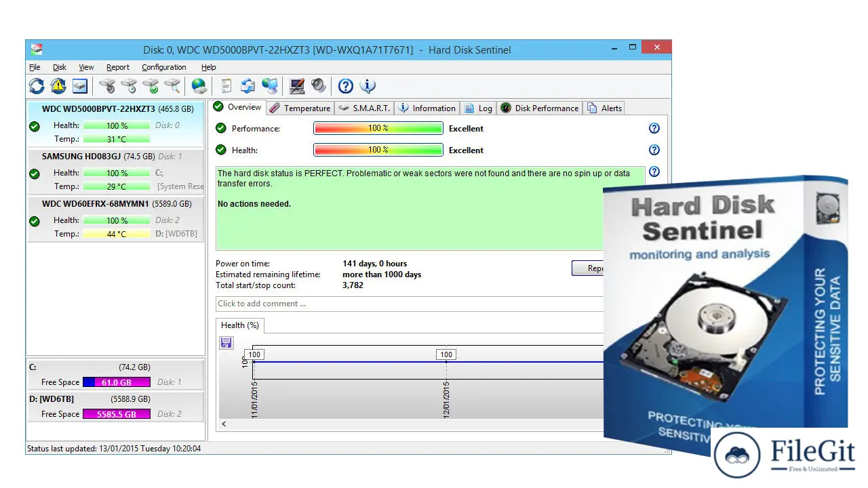Open the File menu
Image resolution: width=868 pixels, height=488 pixels.
pos(35,67)
